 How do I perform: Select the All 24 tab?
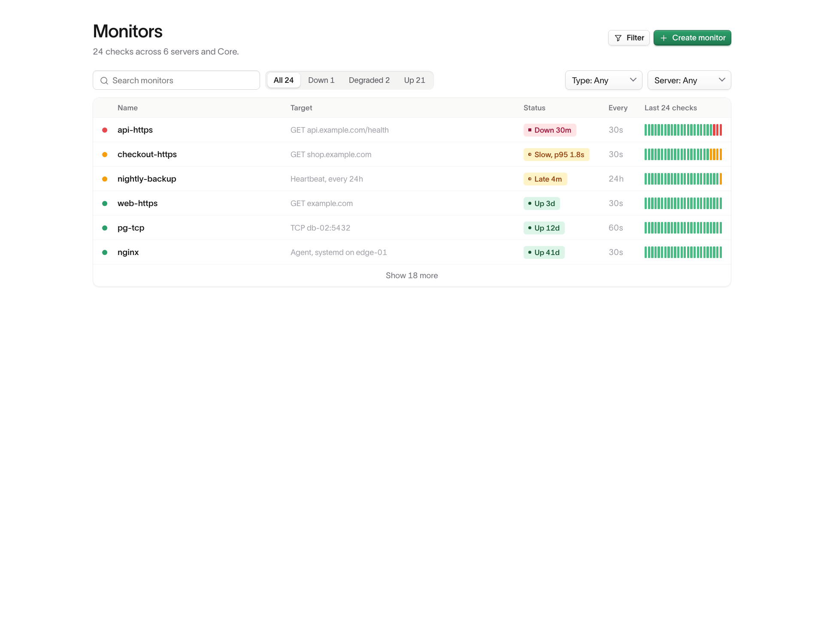tap(284, 80)
